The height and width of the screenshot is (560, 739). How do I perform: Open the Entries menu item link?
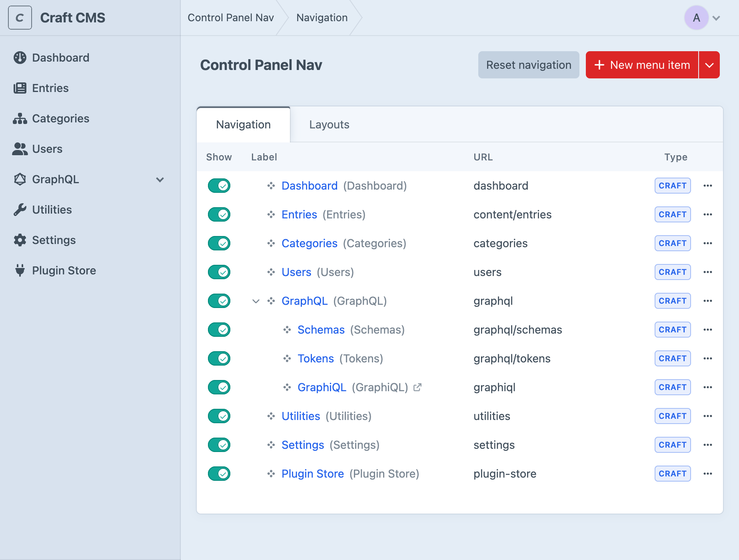[x=299, y=214]
